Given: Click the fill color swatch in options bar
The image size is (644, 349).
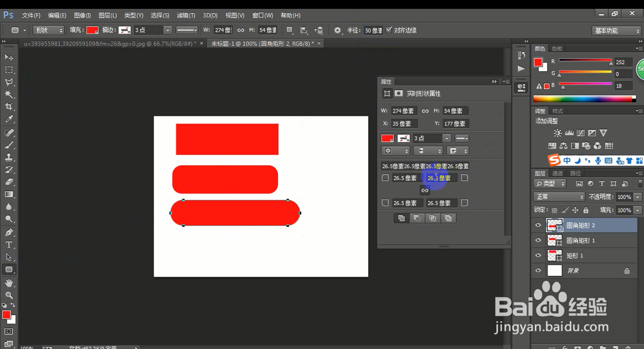Looking at the screenshot, I should tap(93, 30).
